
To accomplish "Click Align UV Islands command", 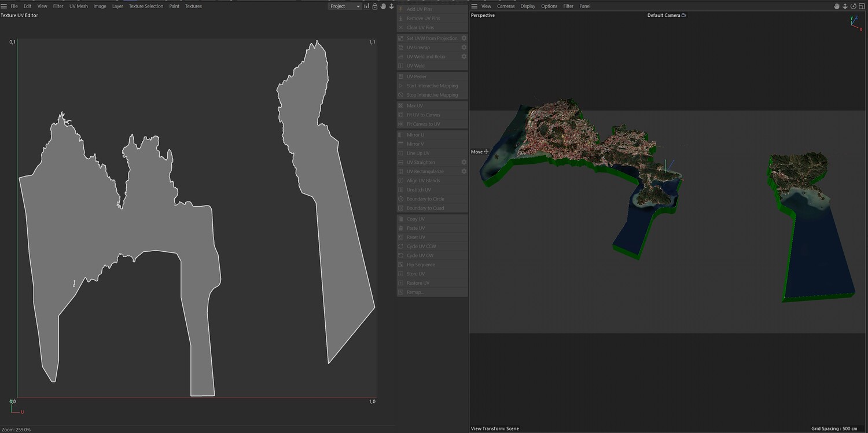I will (432, 181).
